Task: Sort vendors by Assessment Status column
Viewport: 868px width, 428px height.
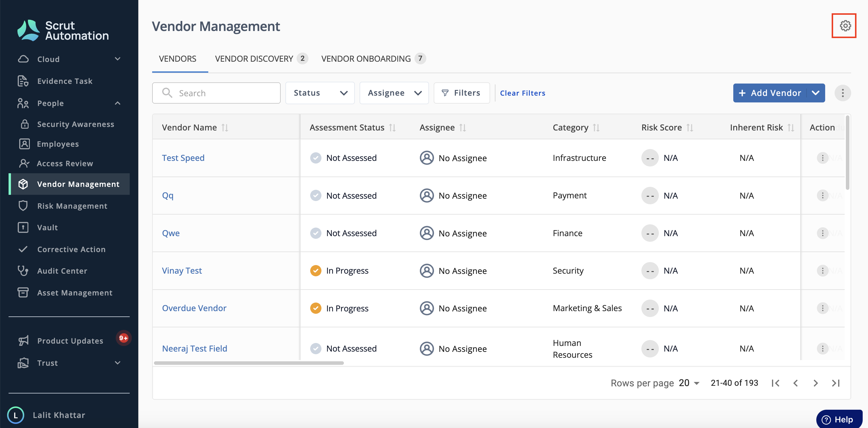Action: pyautogui.click(x=392, y=128)
